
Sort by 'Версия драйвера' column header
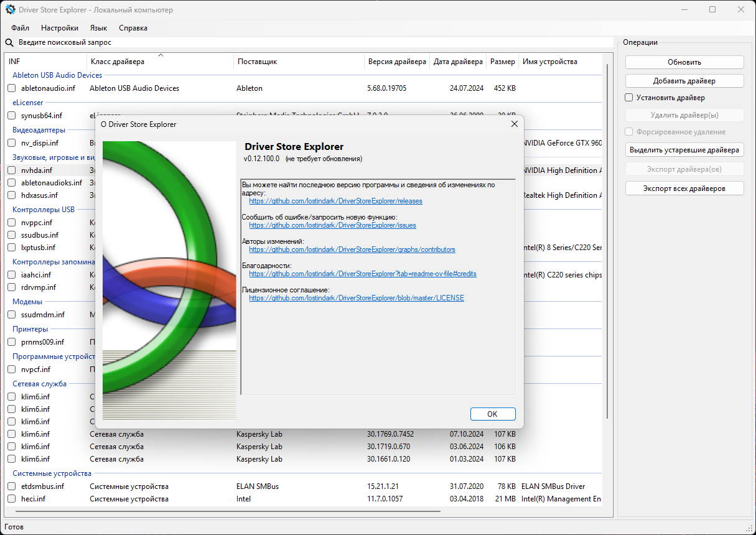click(x=397, y=62)
